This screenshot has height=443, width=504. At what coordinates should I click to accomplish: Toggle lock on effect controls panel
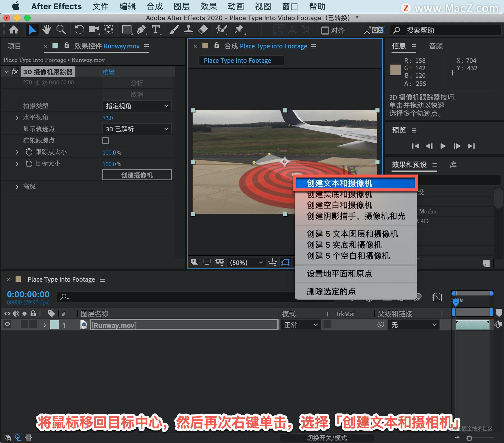pyautogui.click(x=67, y=46)
